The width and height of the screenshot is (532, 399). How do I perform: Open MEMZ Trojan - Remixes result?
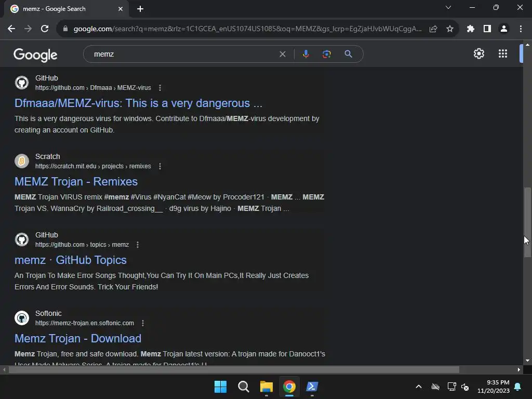click(x=76, y=181)
